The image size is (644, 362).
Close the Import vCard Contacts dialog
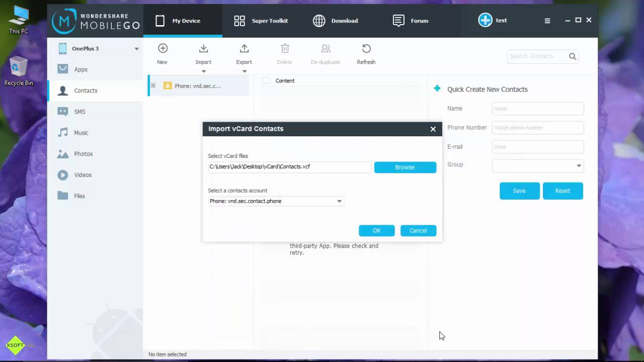point(433,129)
